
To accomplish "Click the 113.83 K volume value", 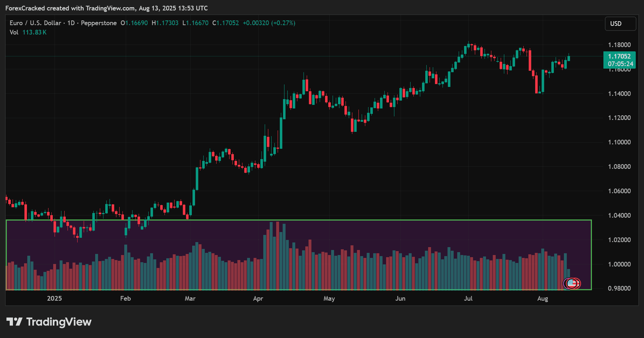I will coord(34,32).
